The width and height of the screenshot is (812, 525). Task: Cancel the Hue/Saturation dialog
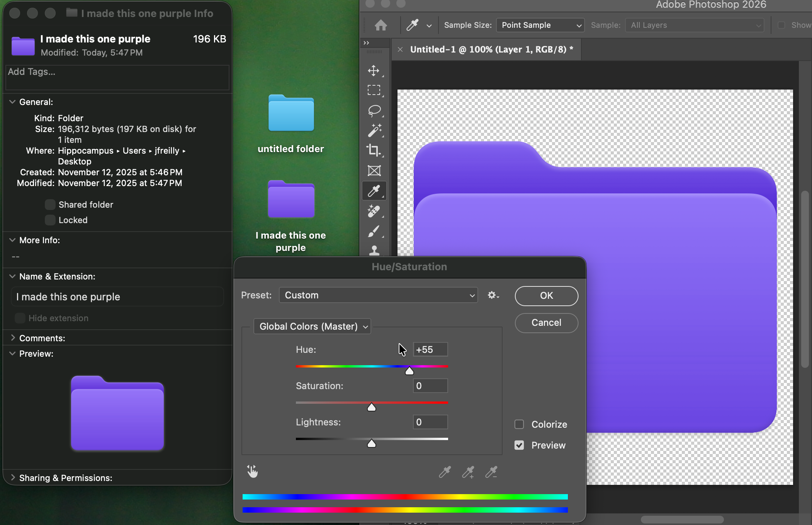click(x=546, y=323)
